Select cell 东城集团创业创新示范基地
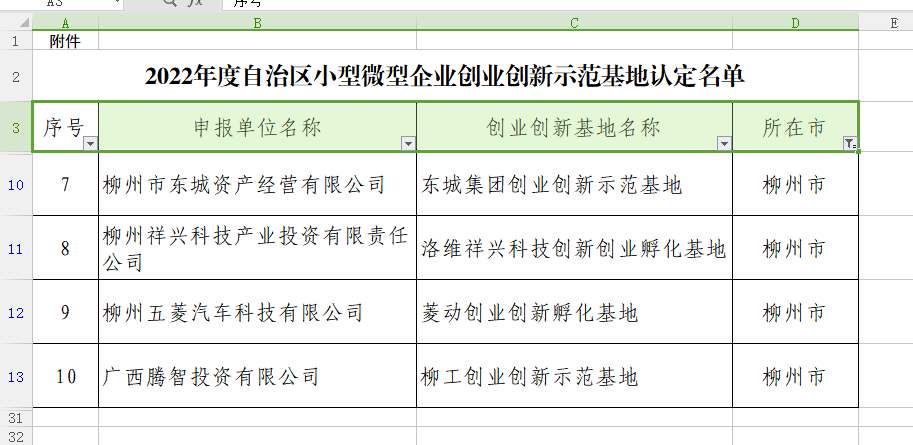 tap(574, 185)
